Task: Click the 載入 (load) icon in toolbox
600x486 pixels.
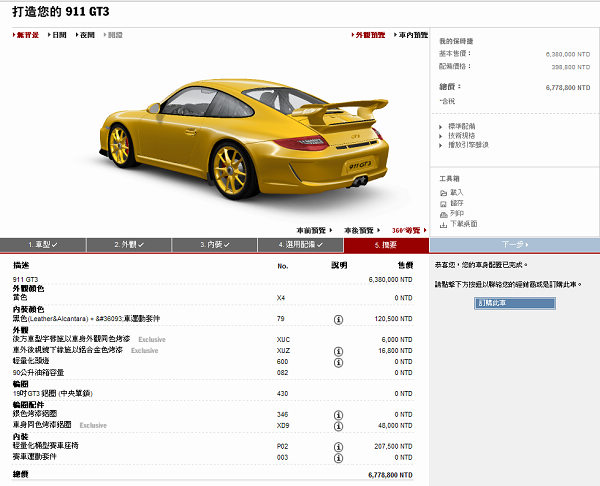Action: point(444,192)
